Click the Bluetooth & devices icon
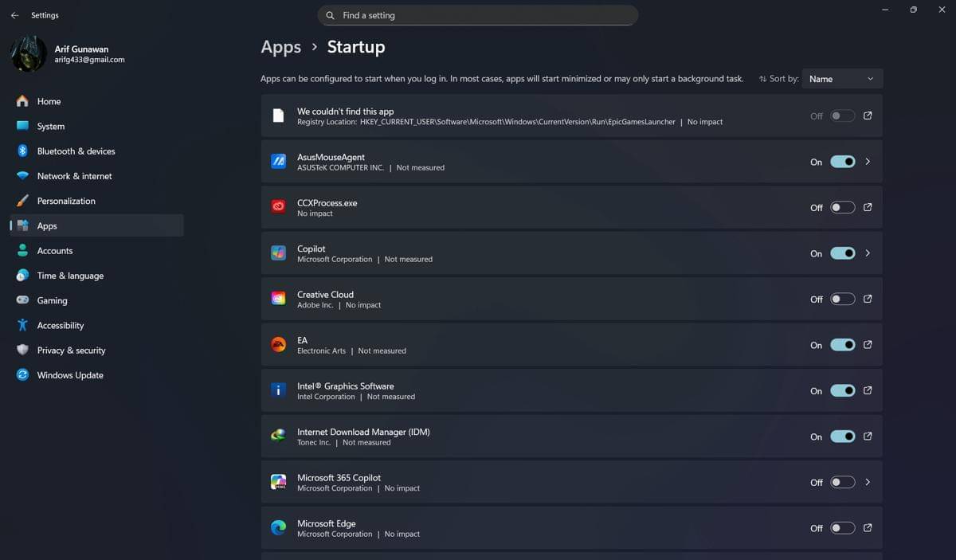This screenshot has width=956, height=560. coord(22,151)
